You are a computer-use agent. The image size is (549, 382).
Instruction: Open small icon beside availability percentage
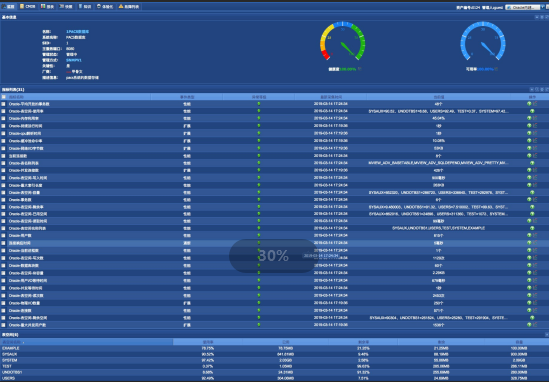pos(496,69)
